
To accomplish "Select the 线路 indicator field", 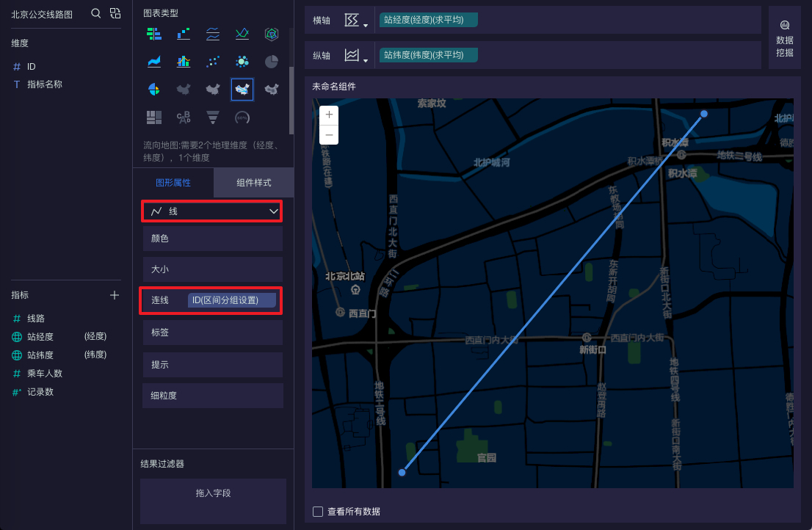I will pyautogui.click(x=36, y=319).
